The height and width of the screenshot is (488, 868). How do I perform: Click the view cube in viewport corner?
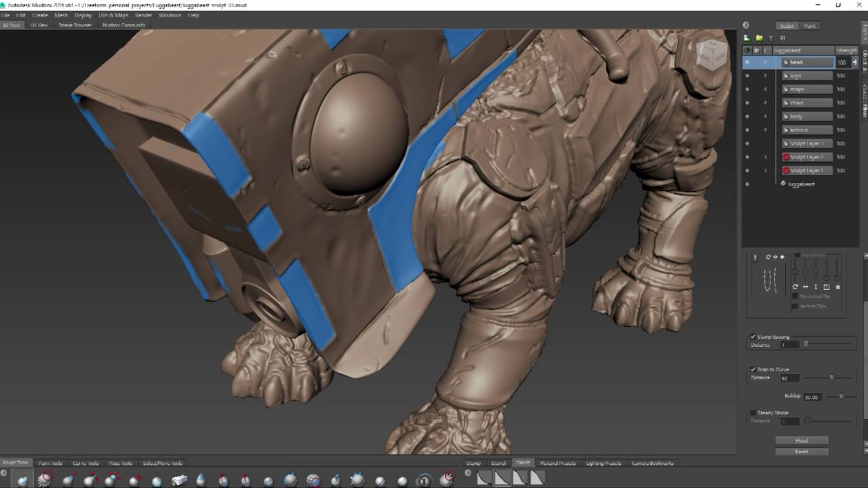coord(711,55)
